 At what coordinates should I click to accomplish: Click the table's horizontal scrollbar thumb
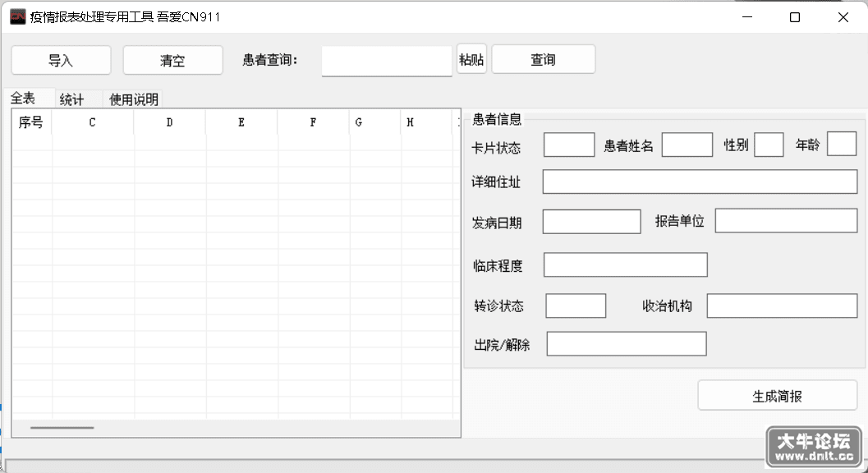point(62,428)
